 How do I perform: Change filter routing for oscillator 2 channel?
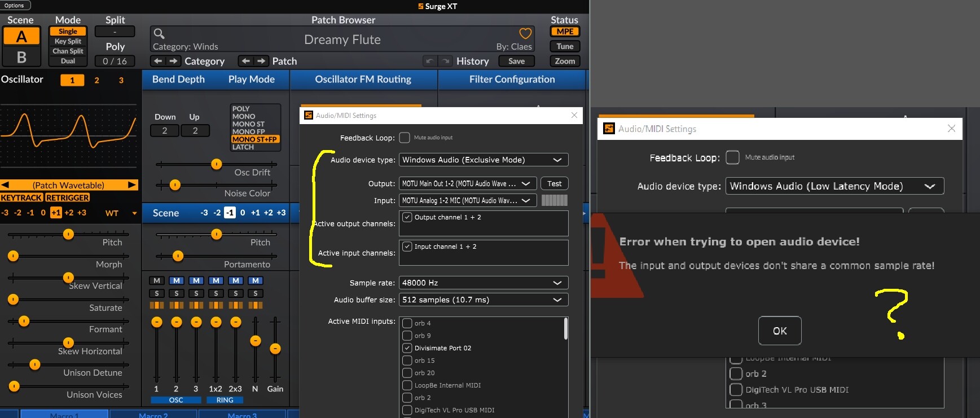(x=176, y=305)
